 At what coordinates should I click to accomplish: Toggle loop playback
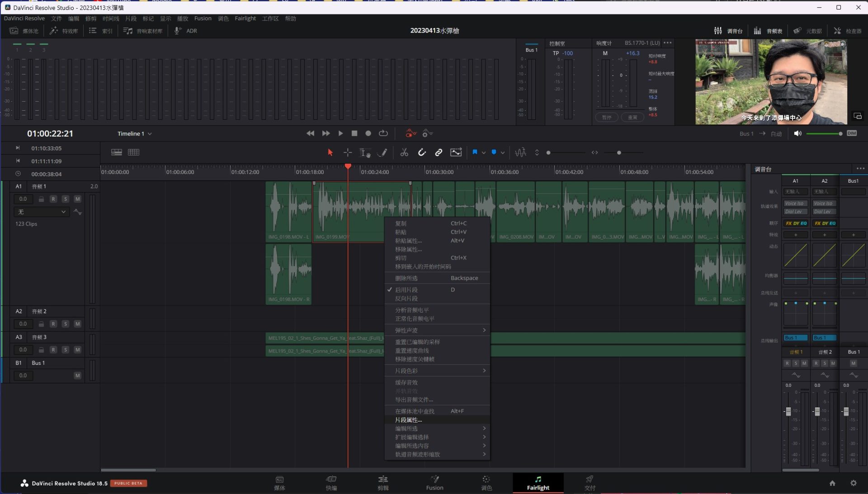point(383,133)
